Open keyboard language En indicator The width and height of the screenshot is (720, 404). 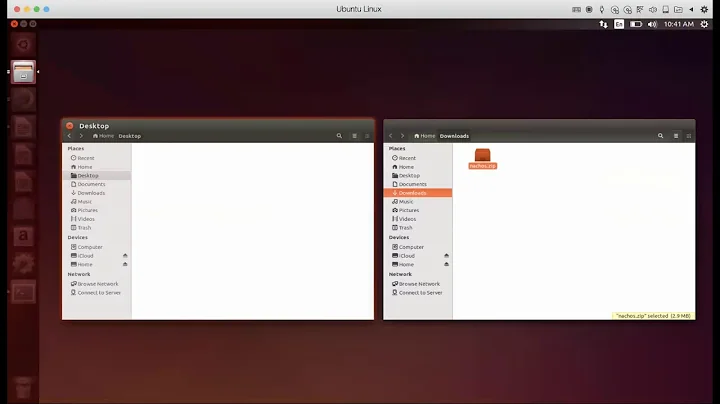click(619, 24)
